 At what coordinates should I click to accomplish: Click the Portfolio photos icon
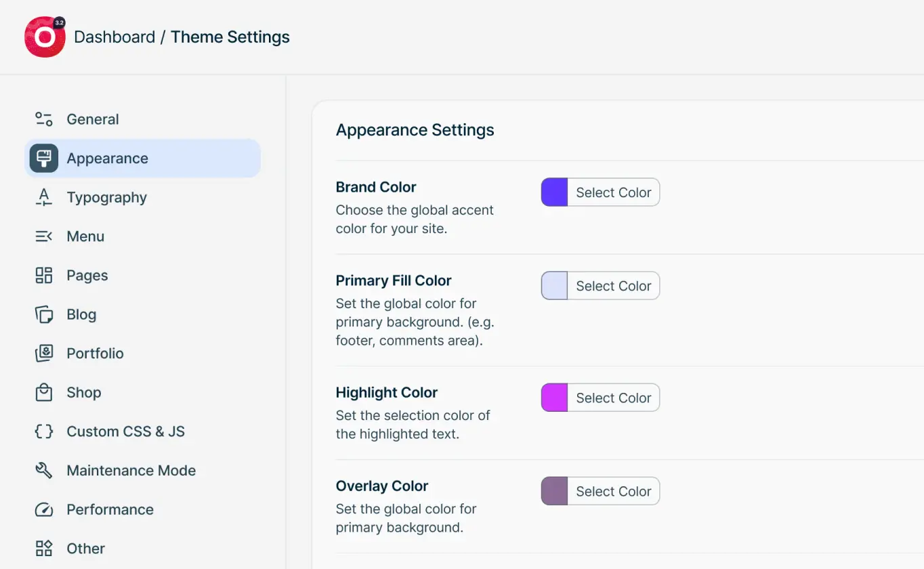coord(43,353)
